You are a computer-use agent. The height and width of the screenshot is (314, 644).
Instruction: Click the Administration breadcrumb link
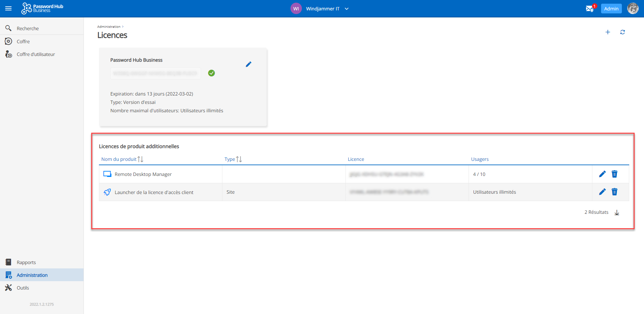pyautogui.click(x=109, y=26)
